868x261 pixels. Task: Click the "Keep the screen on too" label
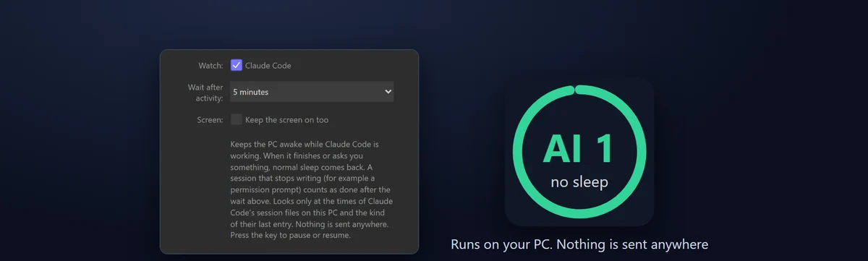[287, 120]
